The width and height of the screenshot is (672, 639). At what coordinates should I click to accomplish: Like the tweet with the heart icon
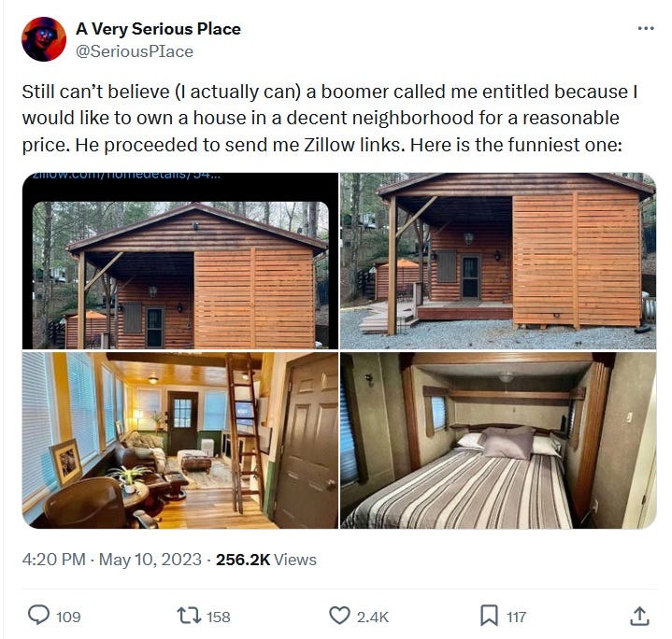[339, 616]
